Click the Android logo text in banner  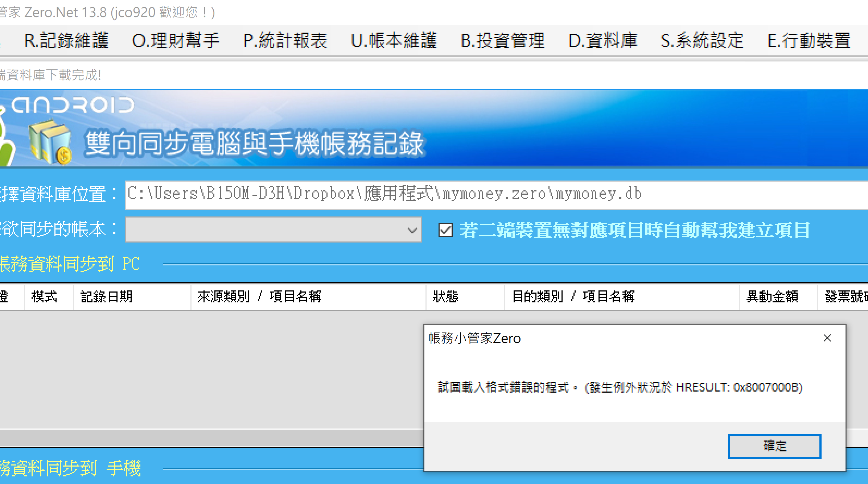click(73, 105)
